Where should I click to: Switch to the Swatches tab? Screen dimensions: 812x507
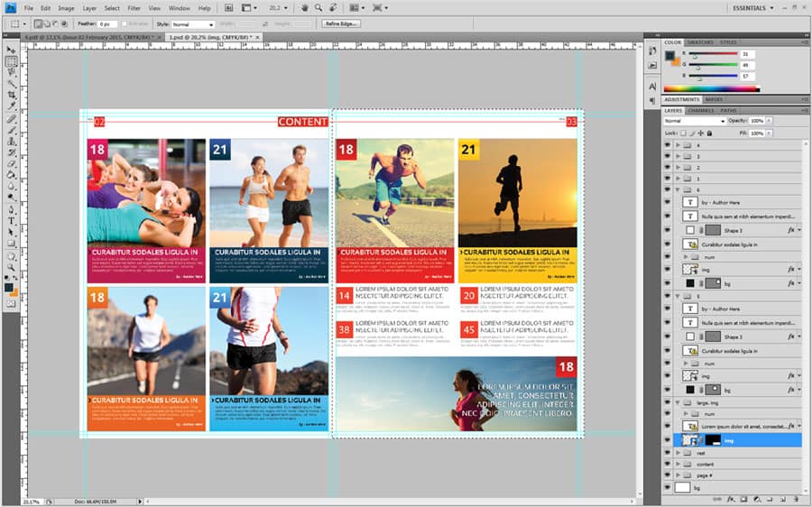pyautogui.click(x=699, y=41)
